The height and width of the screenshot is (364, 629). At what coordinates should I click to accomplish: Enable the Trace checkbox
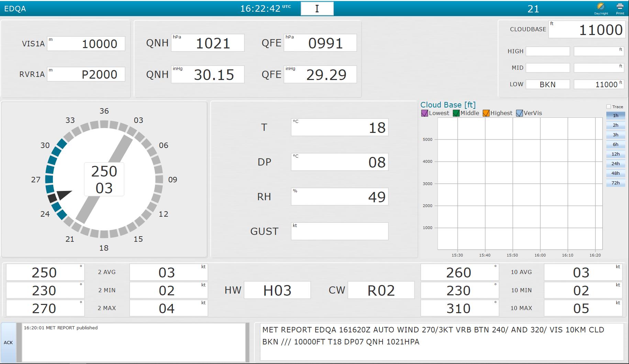tap(608, 107)
